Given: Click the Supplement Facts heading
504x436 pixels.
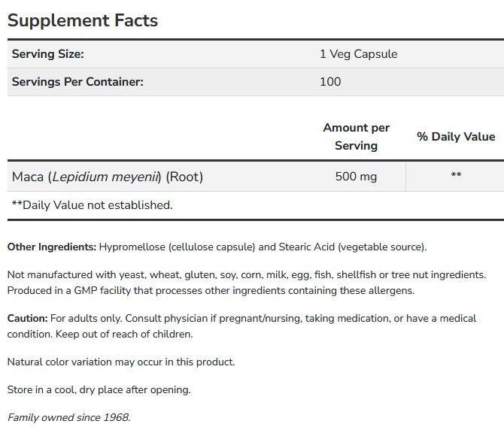Looking at the screenshot, I should coord(83,20).
